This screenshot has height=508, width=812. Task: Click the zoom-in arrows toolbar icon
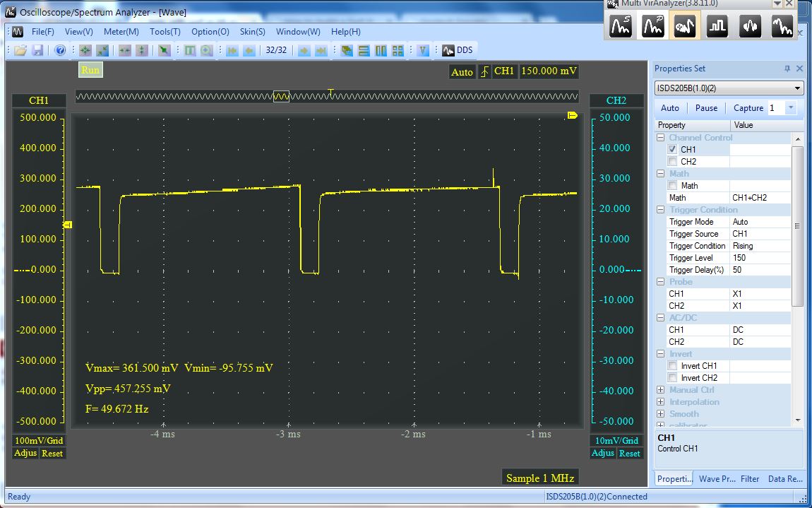85,50
